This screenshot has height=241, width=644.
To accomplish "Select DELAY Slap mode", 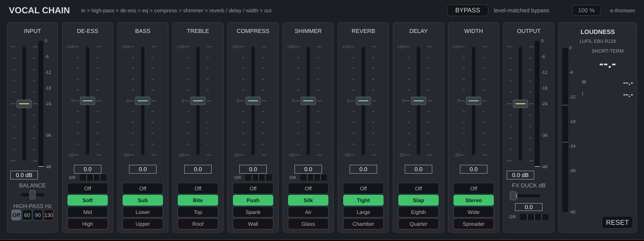I will [x=419, y=200].
